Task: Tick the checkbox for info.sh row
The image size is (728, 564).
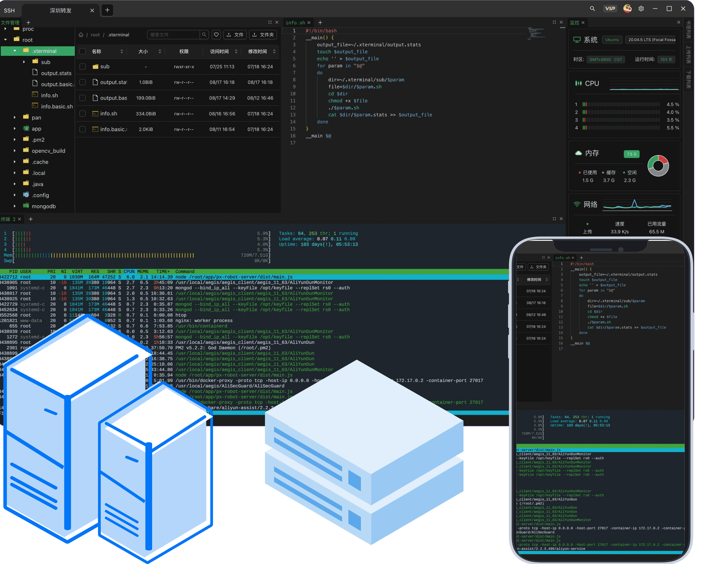Action: 82,114
